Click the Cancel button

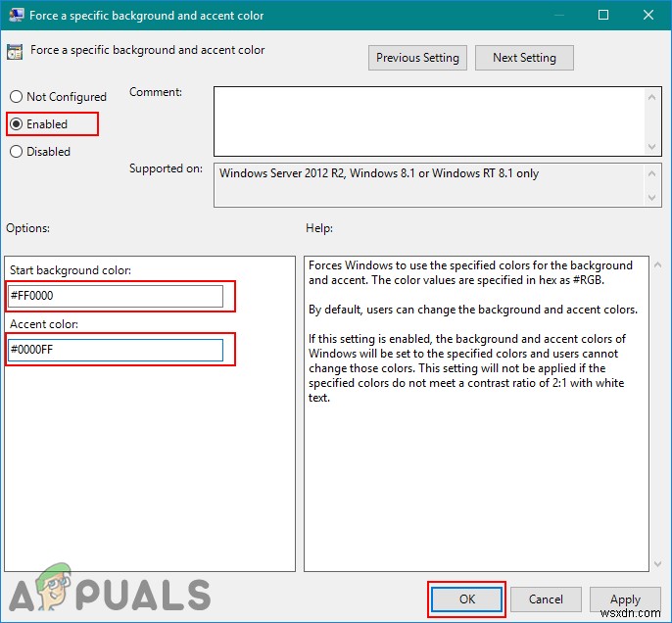pos(546,599)
